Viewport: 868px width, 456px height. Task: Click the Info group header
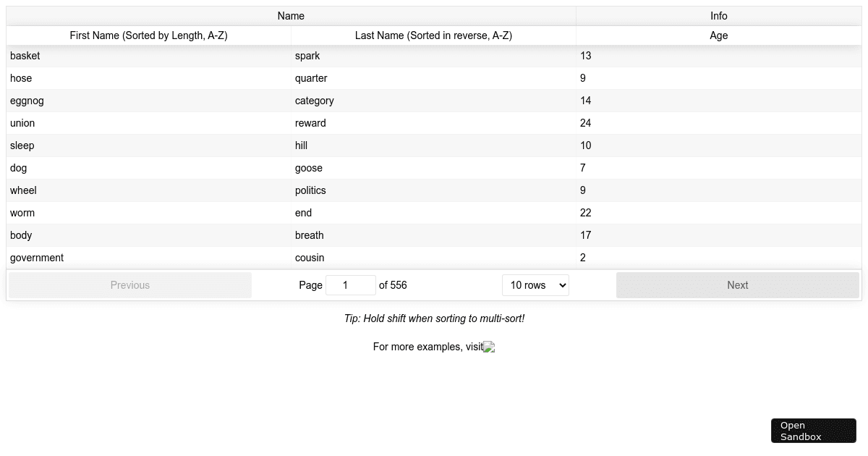click(718, 15)
